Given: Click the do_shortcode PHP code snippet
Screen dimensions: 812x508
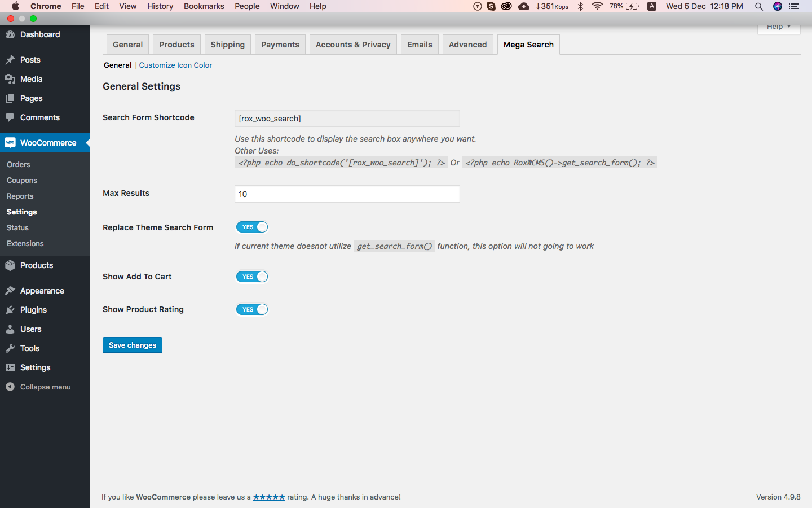Looking at the screenshot, I should [341, 163].
